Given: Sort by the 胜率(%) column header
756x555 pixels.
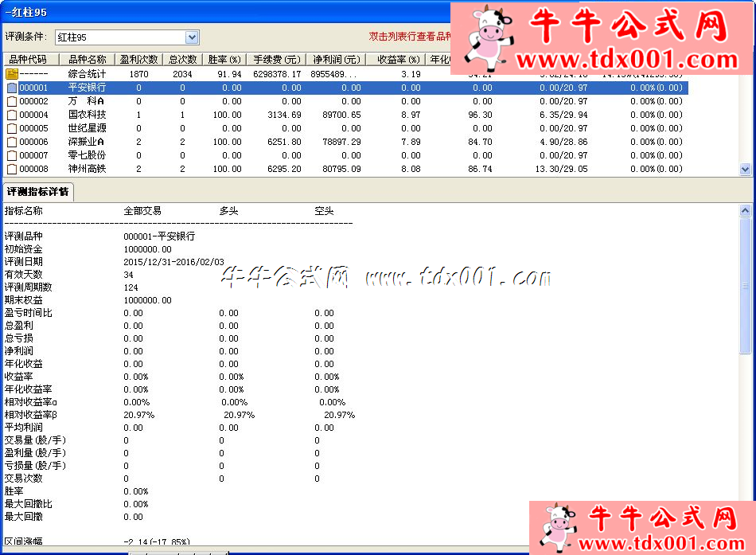Looking at the screenshot, I should coord(224,60).
